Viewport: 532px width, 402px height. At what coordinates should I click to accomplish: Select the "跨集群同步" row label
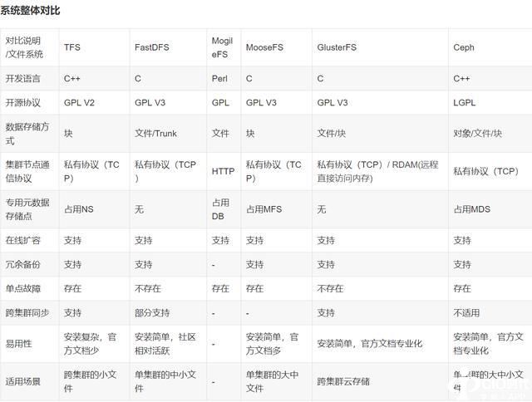pos(27,313)
